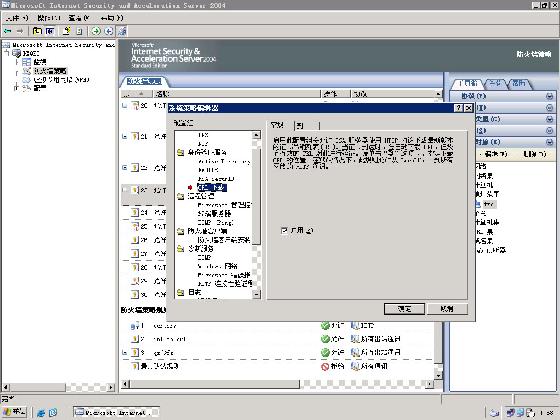Expand the bottom tree node with plus sign
Screen dimensions: 560x420
(x=16, y=88)
